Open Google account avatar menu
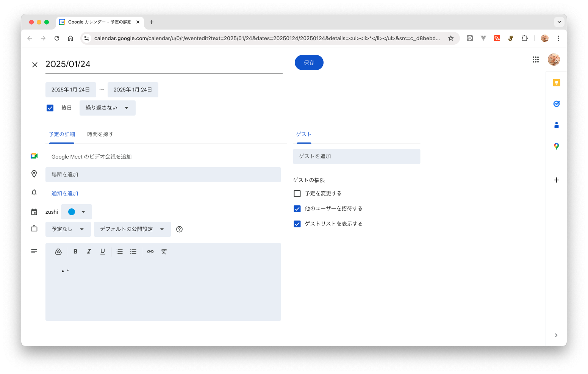 [x=554, y=59]
